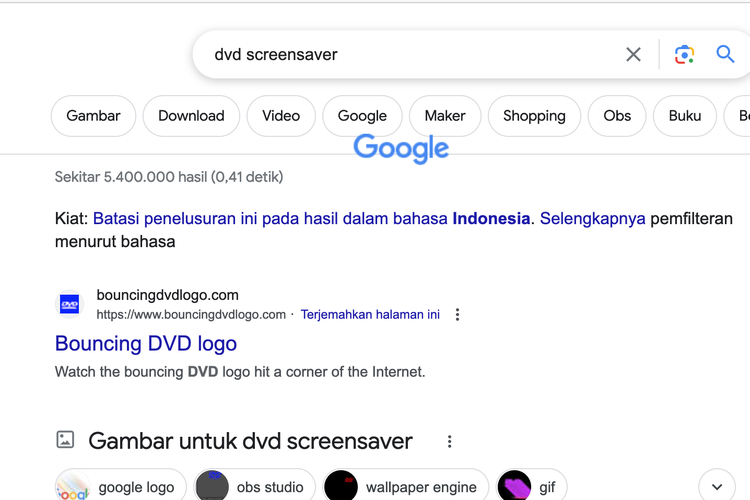Select the Maker filter chip
This screenshot has width=750, height=500.
(x=445, y=116)
